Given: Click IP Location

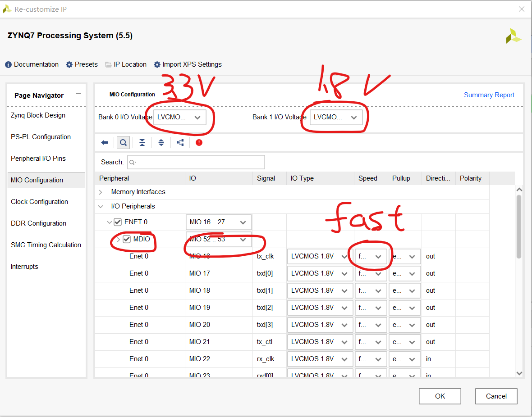Looking at the screenshot, I should (x=126, y=64).
